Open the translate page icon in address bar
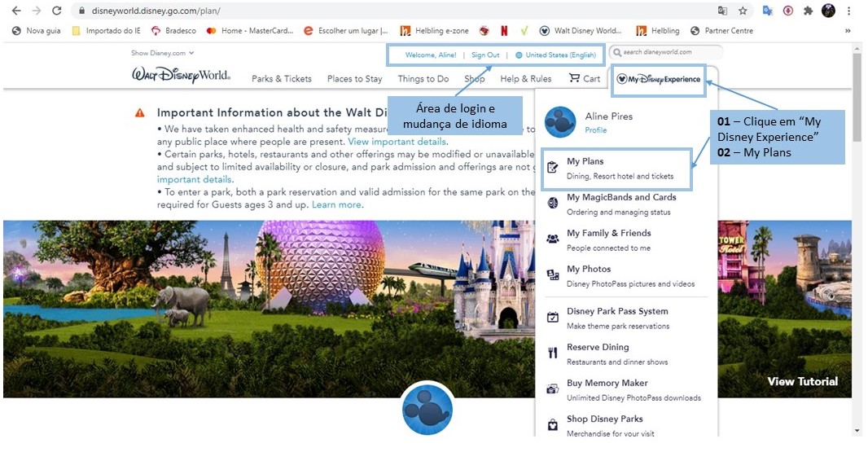868x452 pixels. coord(722,11)
